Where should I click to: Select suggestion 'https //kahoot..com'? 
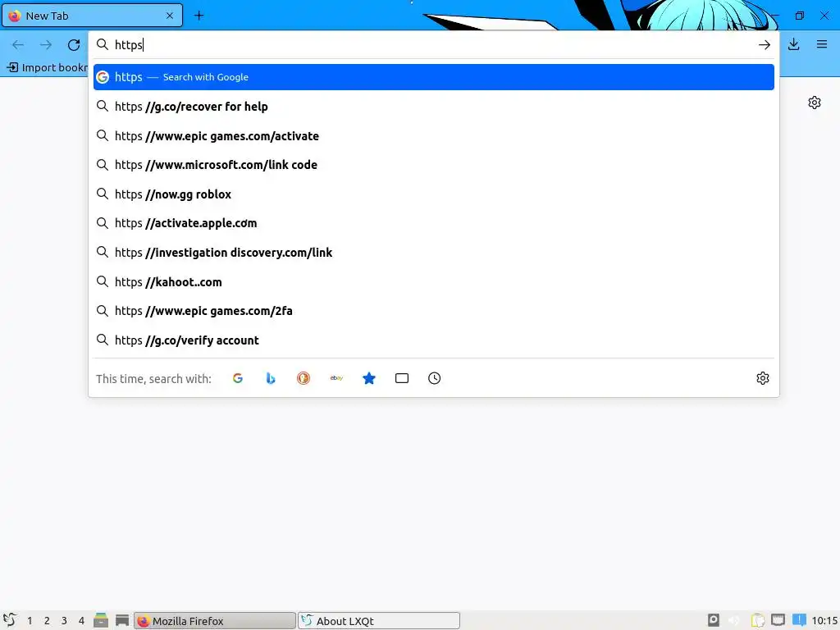pos(434,282)
